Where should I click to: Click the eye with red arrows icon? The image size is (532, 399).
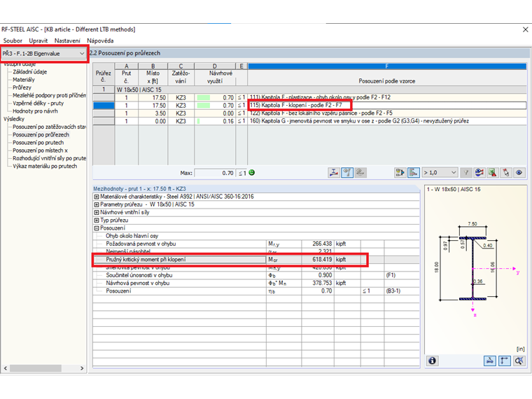(479, 173)
